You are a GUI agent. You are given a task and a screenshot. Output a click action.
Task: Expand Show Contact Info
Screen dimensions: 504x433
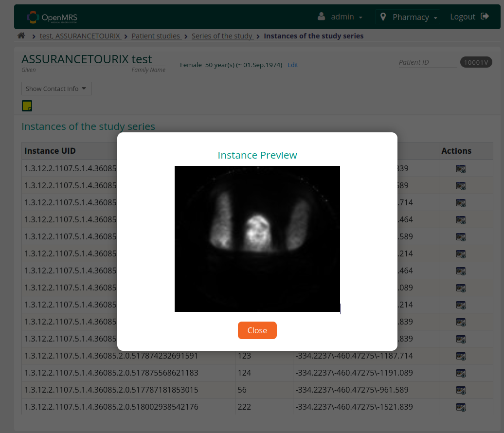pyautogui.click(x=56, y=89)
